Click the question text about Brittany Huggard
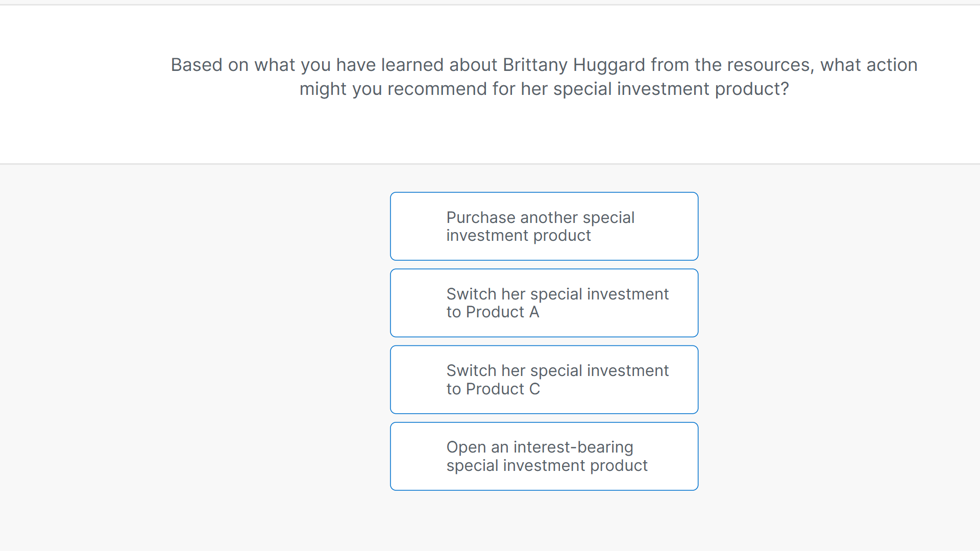 click(544, 77)
